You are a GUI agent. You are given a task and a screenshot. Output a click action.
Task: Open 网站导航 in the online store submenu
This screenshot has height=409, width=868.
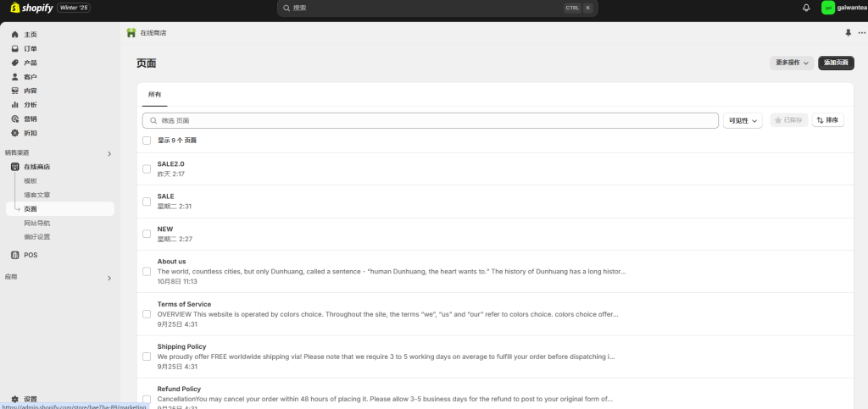click(36, 223)
